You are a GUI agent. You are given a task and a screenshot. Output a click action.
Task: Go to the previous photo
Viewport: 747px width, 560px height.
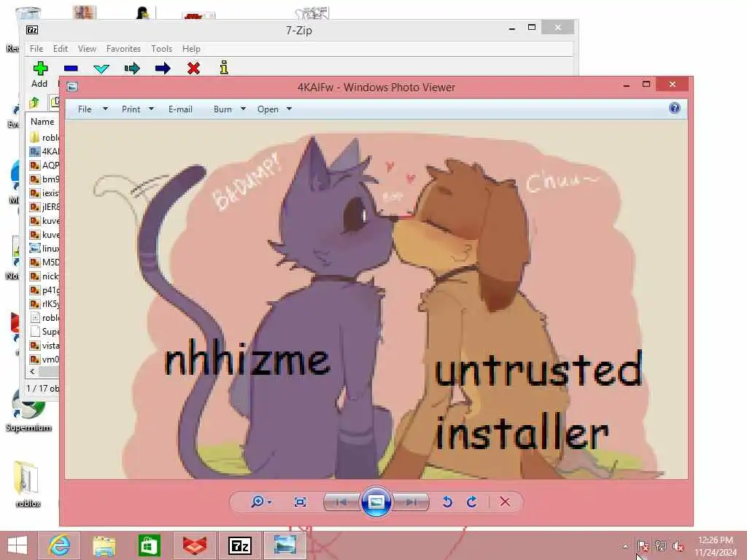click(341, 502)
